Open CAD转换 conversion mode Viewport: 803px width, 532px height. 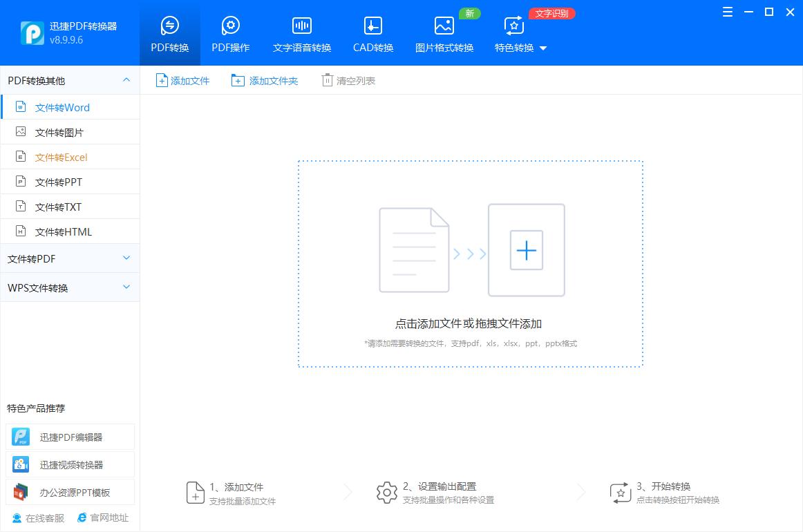click(x=372, y=32)
